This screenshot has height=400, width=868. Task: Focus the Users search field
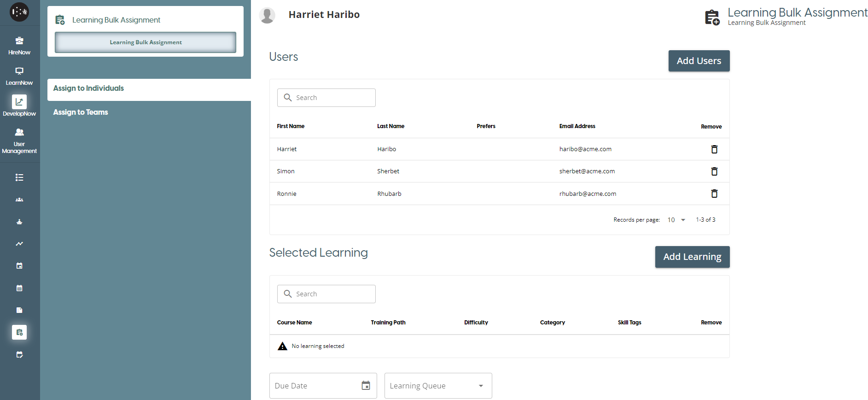(332, 98)
